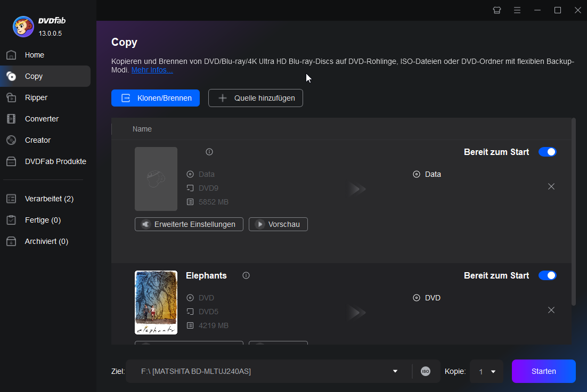This screenshot has width=587, height=392.
Task: Switch to the Creator module
Action: [37, 140]
